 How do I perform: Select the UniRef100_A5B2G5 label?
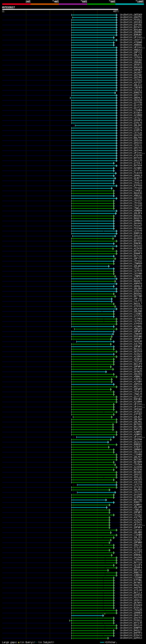click(131, 329)
